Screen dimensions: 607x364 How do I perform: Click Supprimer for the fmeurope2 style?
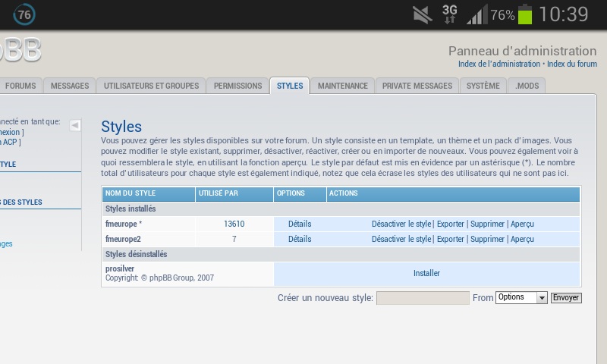click(487, 239)
